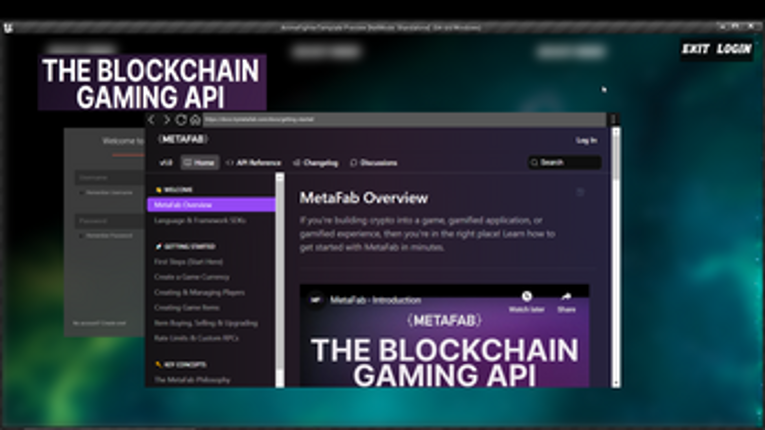Open Rate Limits & Custom RPCs page
This screenshot has width=765, height=430.
[196, 338]
